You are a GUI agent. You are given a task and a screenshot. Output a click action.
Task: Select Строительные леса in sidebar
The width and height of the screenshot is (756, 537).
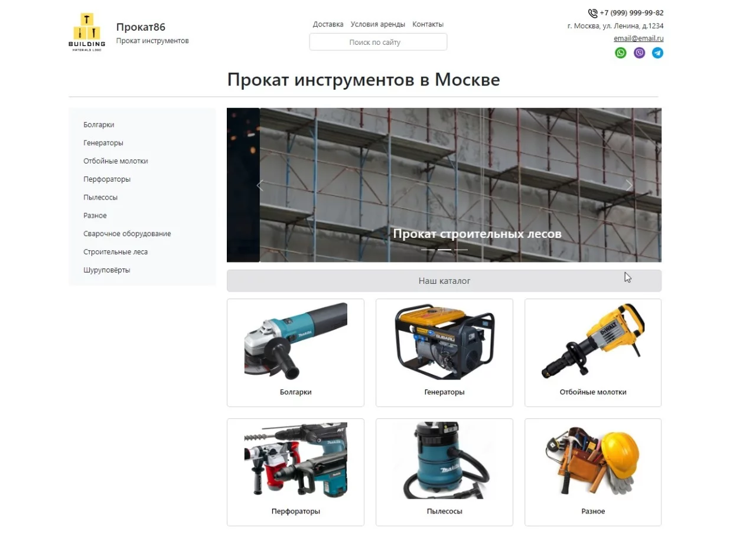click(x=116, y=252)
